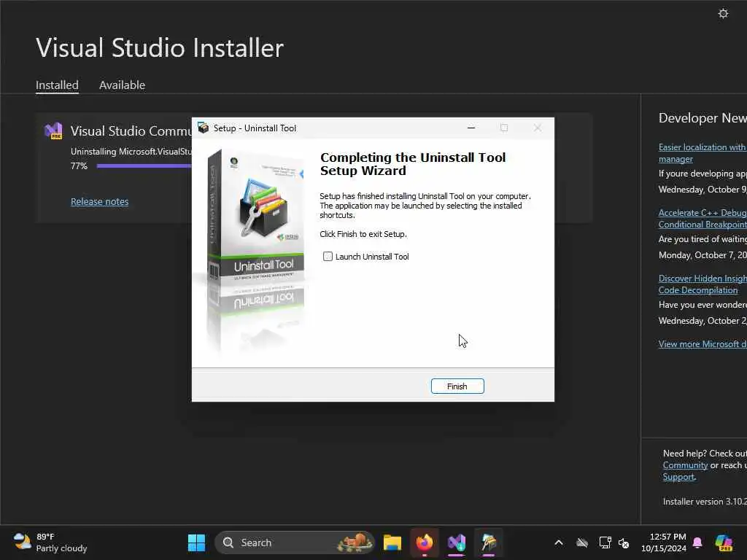
Task: Open Firefox from the taskbar
Action: pos(425,542)
